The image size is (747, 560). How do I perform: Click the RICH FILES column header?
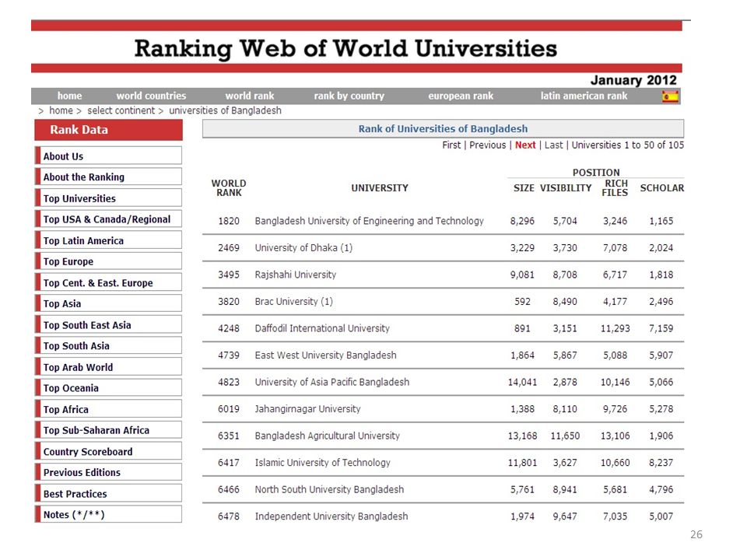(615, 188)
